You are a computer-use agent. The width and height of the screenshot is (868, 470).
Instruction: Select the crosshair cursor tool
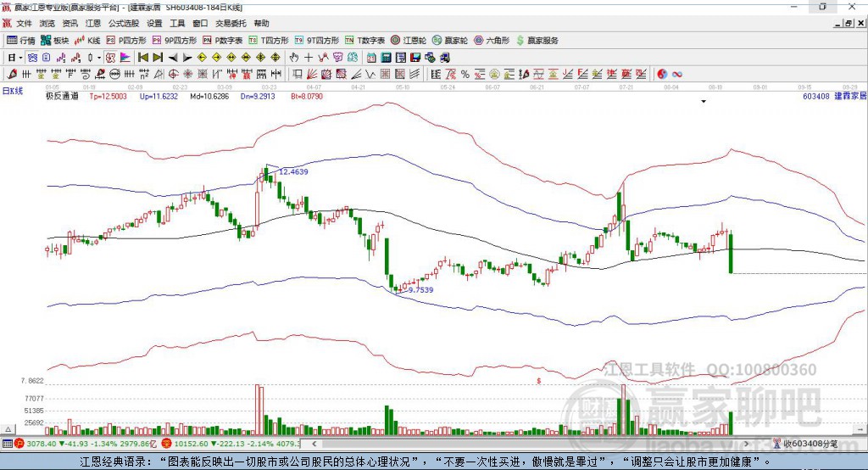coord(309,58)
